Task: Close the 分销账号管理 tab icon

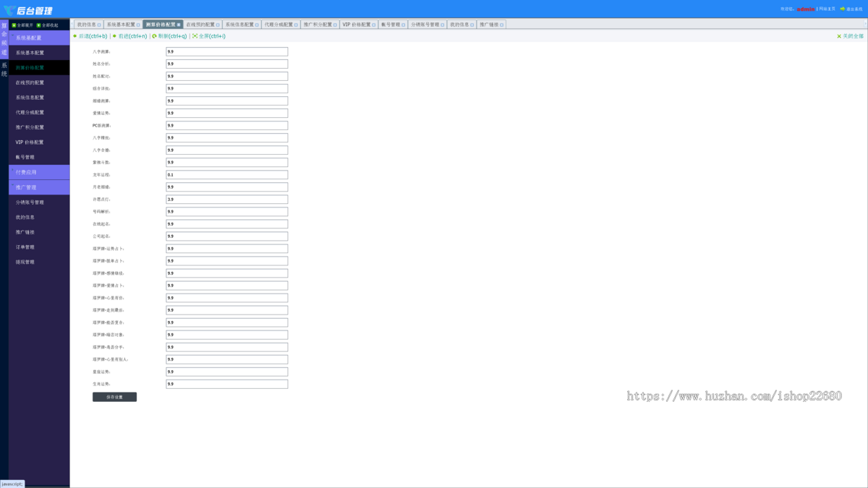Action: pos(442,25)
